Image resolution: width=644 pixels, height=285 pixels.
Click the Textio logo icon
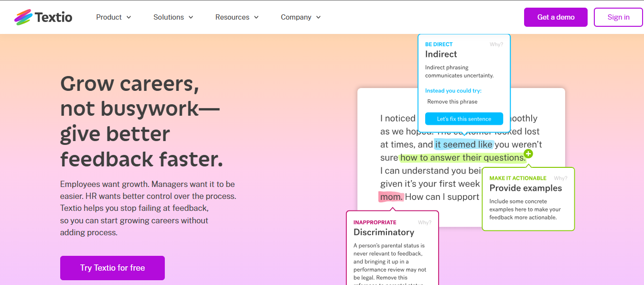[23, 17]
